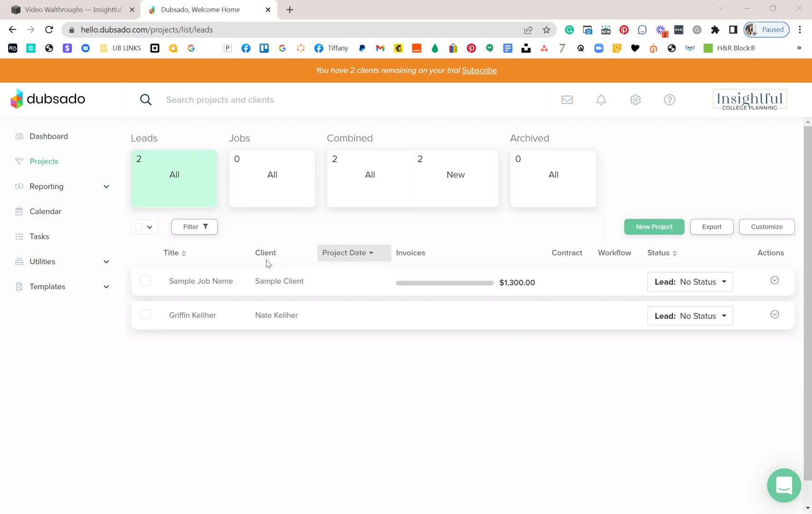Toggle the select-all projects checkbox
812x514 pixels.
coord(138,227)
